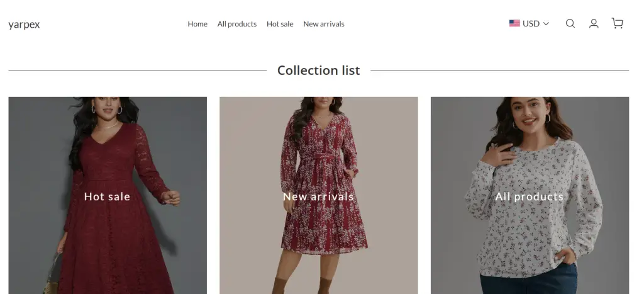Screen dimensions: 644x294
Task: Click the New arrivals collection label
Action: (318, 196)
